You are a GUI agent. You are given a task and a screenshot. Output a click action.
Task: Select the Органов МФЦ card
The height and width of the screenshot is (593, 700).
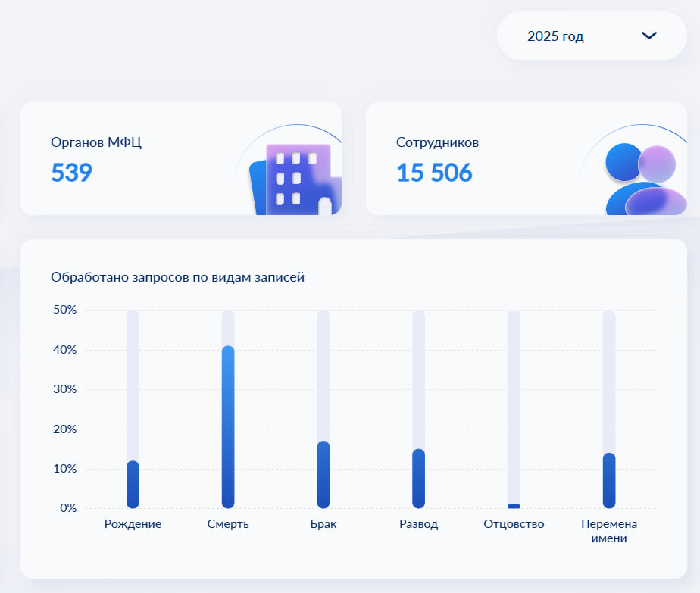click(x=181, y=158)
